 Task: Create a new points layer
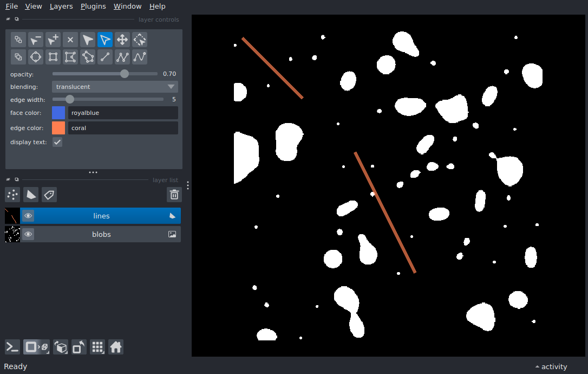click(12, 195)
